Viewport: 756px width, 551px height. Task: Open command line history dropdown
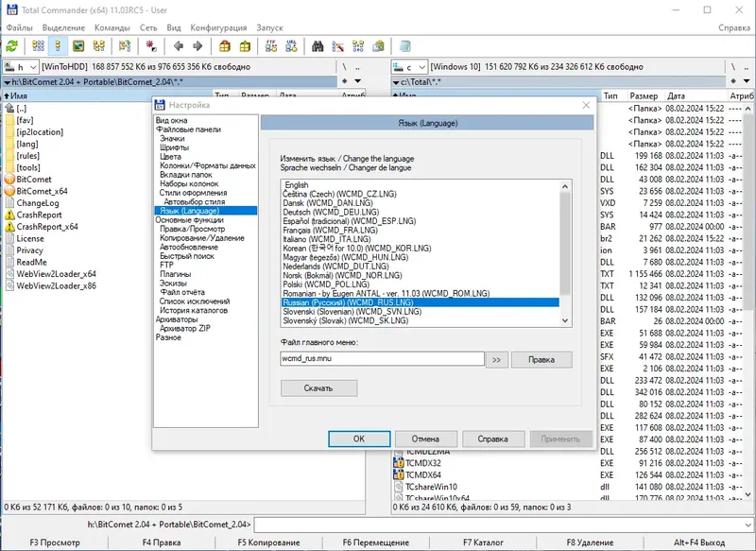coord(747,525)
